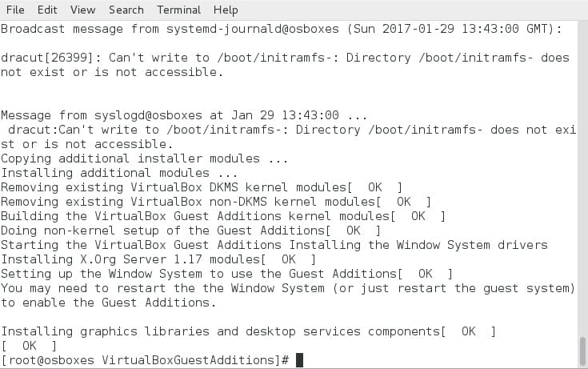Viewport: 588px width, 369px height.
Task: Open the File menu
Action: (14, 10)
